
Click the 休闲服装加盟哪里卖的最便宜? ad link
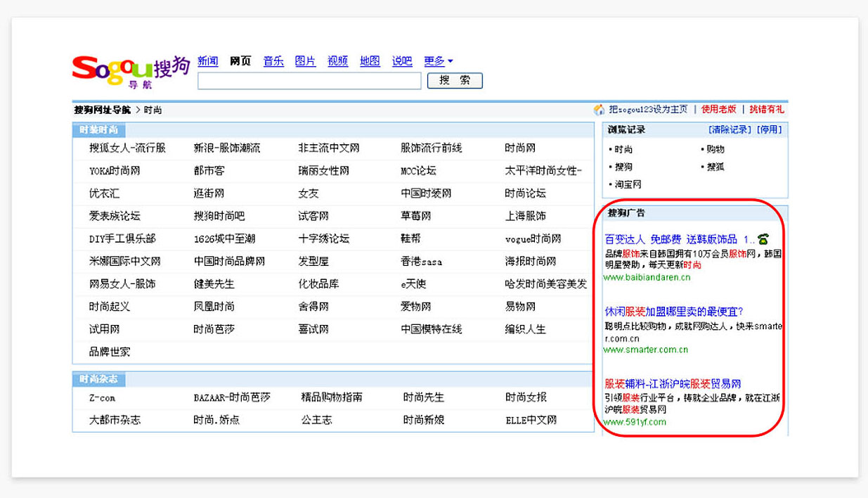[674, 311]
